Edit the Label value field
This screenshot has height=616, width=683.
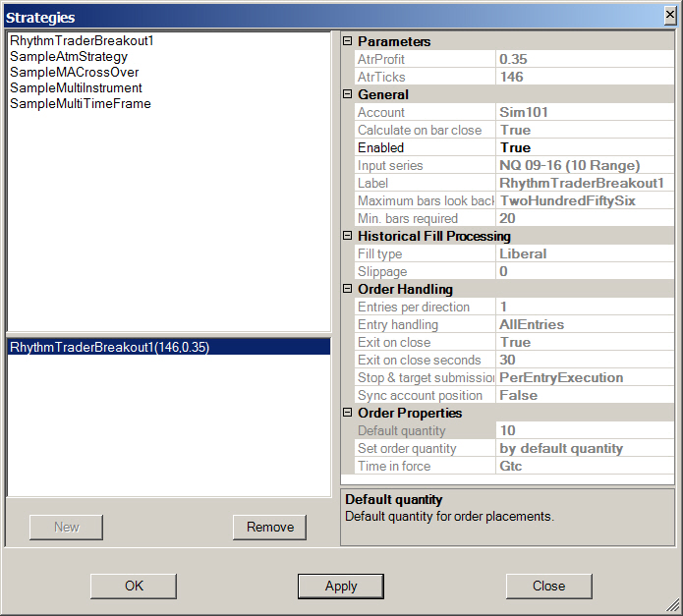coord(585,183)
